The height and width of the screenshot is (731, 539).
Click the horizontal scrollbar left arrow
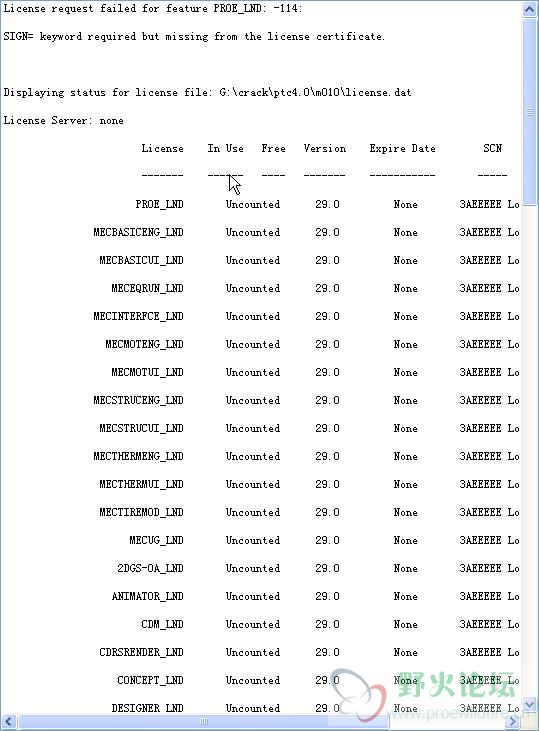8,721
